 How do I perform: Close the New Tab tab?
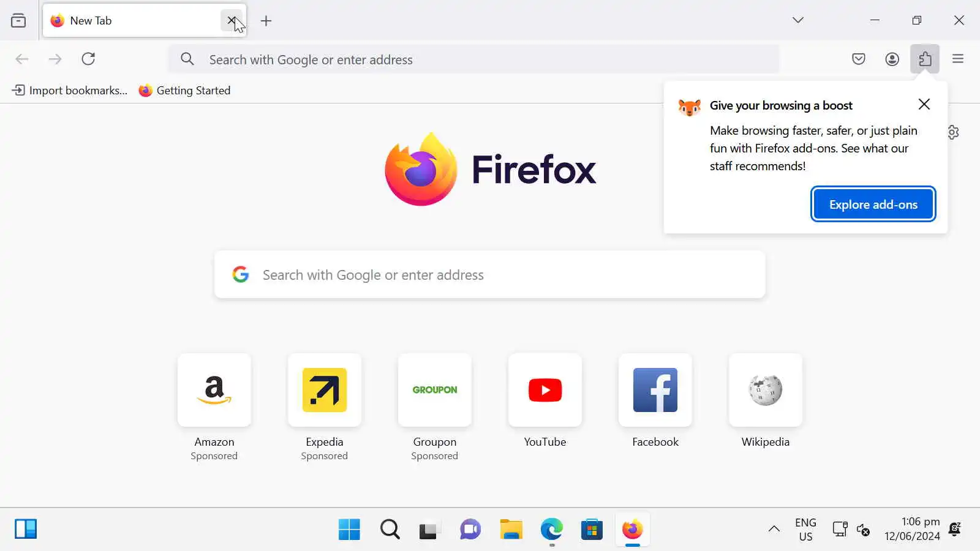pos(232,20)
